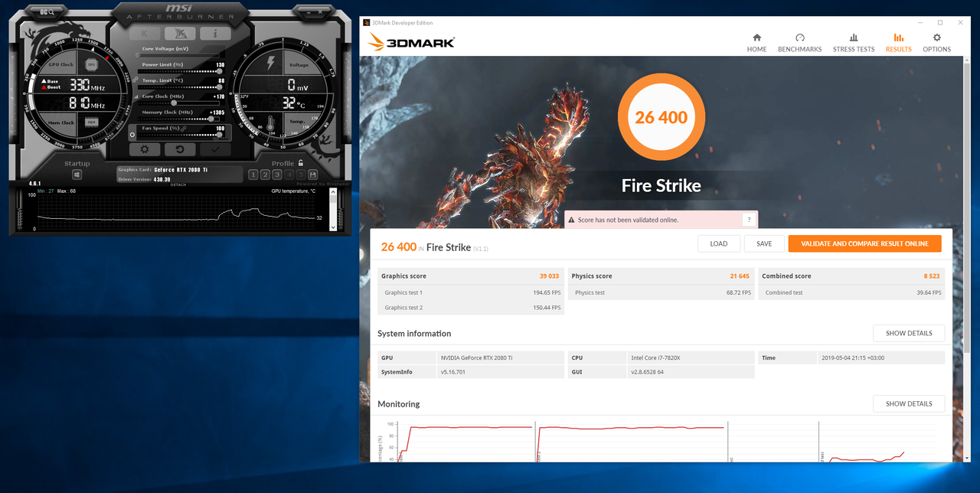Adjust the Fan Speed slider
This screenshot has height=493, width=980.
[178, 135]
